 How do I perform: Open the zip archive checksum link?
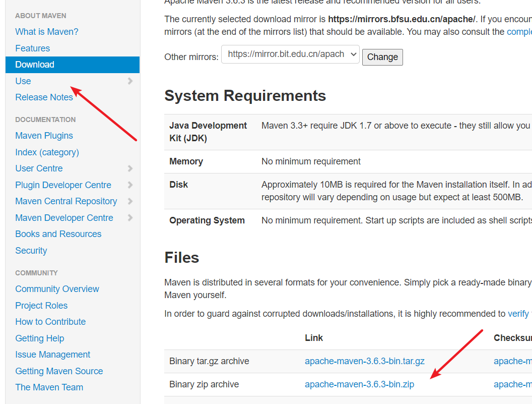[x=513, y=385]
